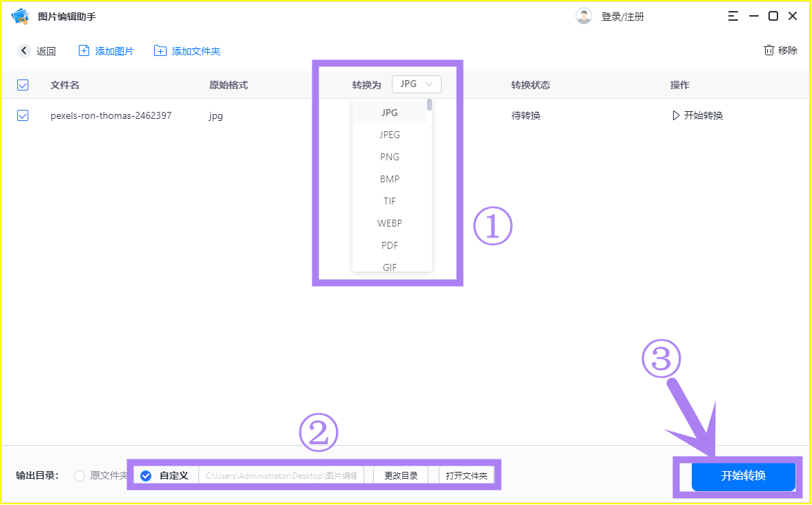This screenshot has width=812, height=505.
Task: Click the 原始格式 column header
Action: pyautogui.click(x=228, y=85)
